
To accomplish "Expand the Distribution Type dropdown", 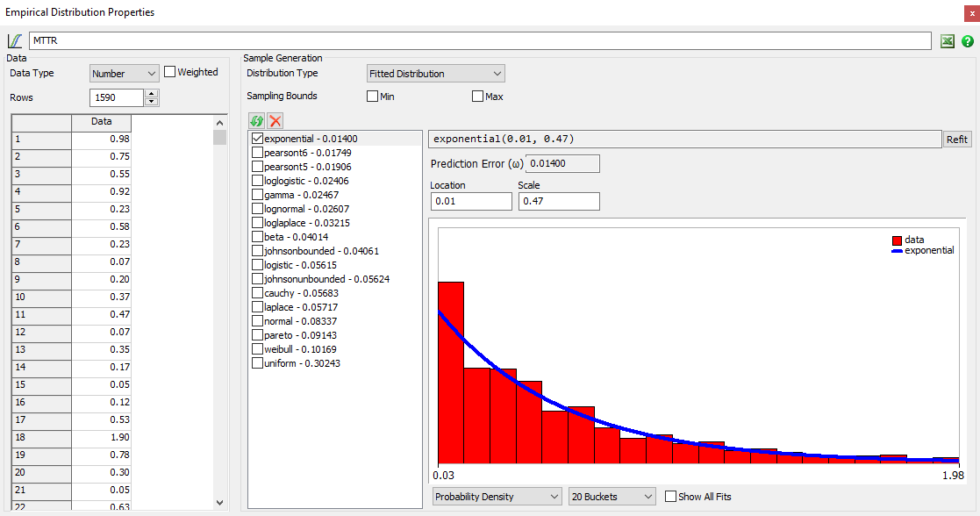I will 435,74.
